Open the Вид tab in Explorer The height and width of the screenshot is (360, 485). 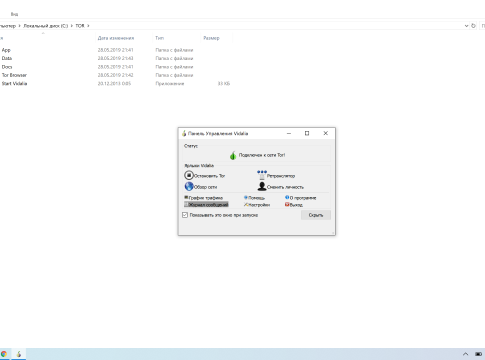coord(14,14)
